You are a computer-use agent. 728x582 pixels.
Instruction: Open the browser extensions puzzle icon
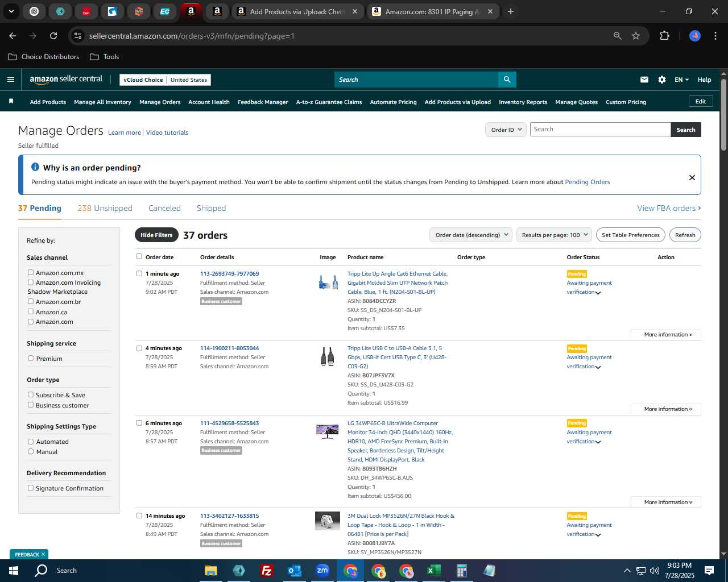coord(664,36)
